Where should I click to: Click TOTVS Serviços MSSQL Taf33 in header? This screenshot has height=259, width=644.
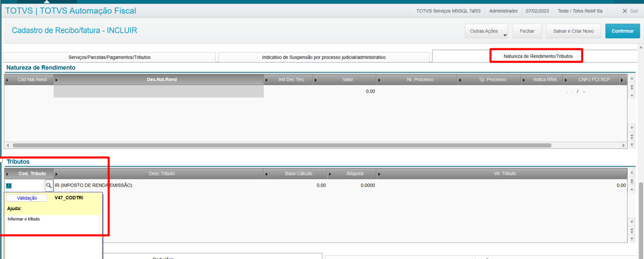coord(448,11)
